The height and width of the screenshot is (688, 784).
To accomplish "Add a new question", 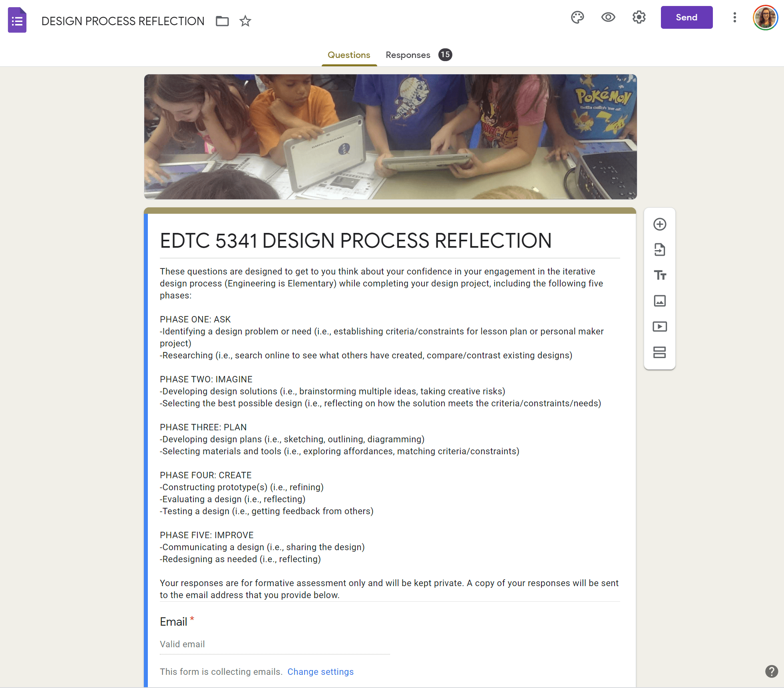I will coord(660,224).
